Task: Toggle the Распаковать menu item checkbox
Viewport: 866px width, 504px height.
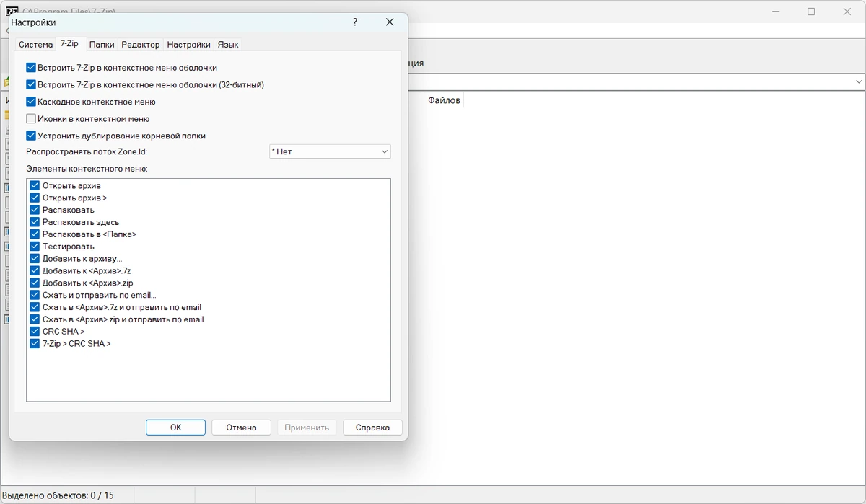Action: [35, 210]
